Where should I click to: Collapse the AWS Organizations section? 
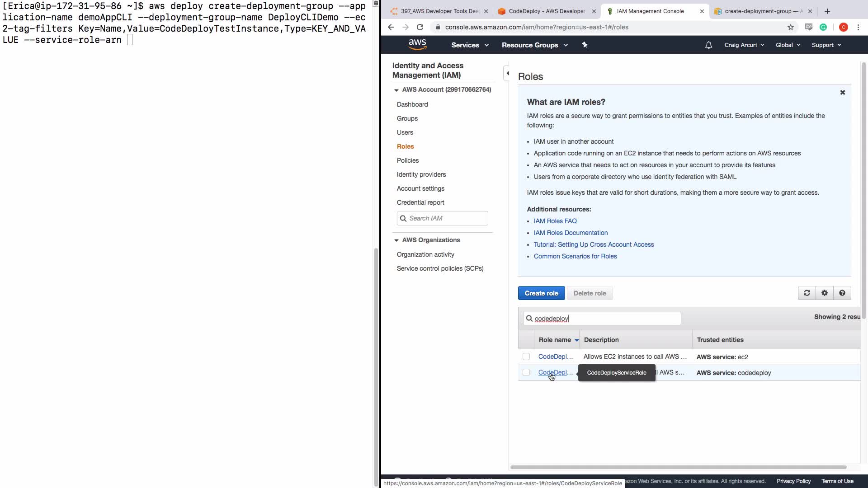(x=396, y=240)
